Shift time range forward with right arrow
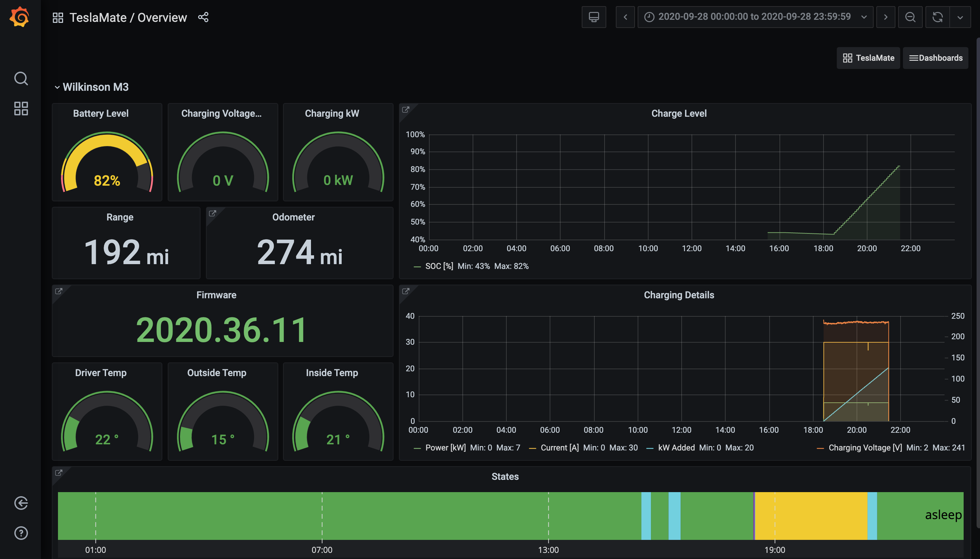This screenshot has height=559, width=980. pos(886,17)
